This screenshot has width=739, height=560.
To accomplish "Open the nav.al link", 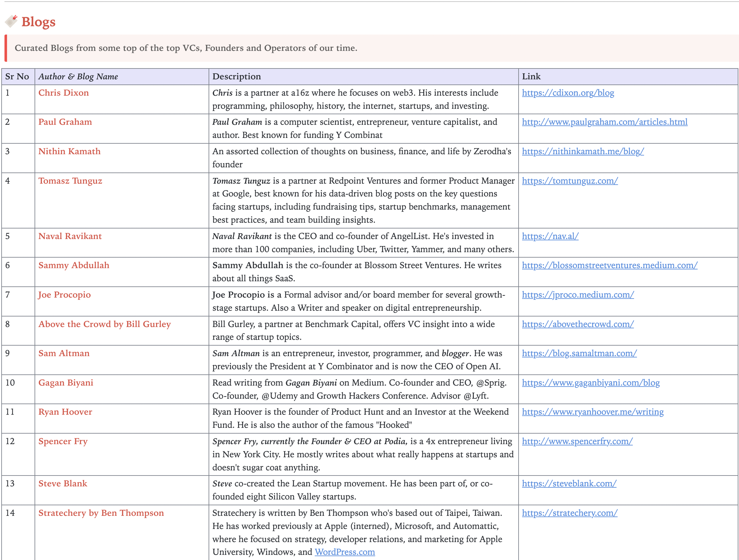I will pyautogui.click(x=550, y=236).
